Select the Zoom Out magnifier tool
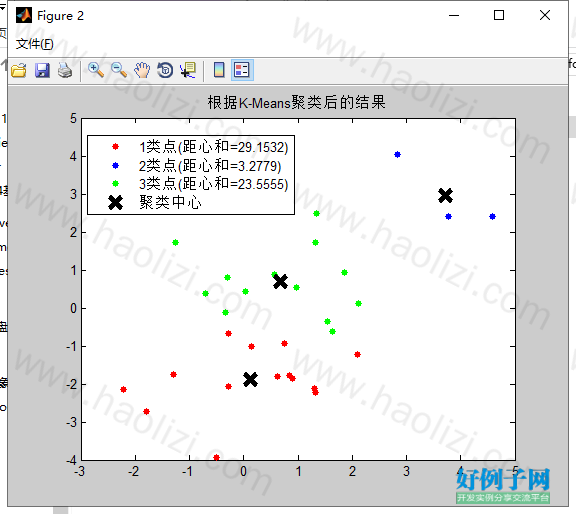Screen dimensions: 576x514 point(119,70)
